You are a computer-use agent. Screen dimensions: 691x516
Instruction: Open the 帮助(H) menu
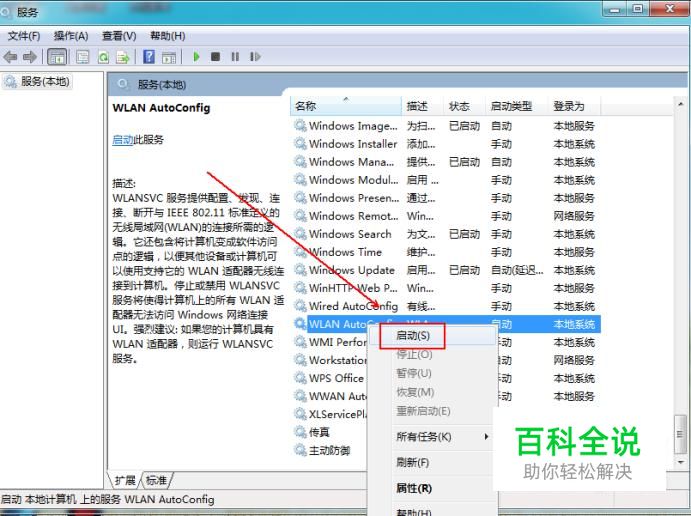[x=167, y=36]
